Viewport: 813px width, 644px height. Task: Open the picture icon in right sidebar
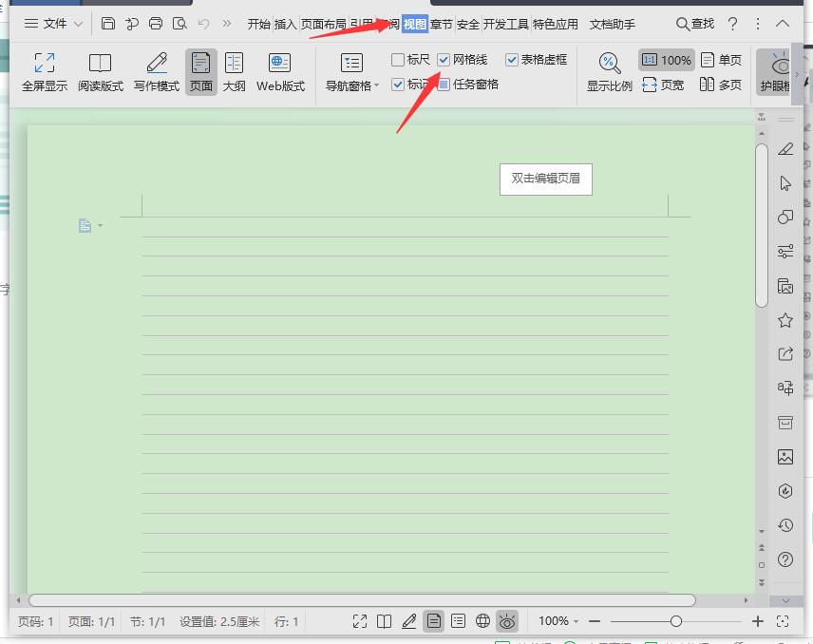point(785,457)
